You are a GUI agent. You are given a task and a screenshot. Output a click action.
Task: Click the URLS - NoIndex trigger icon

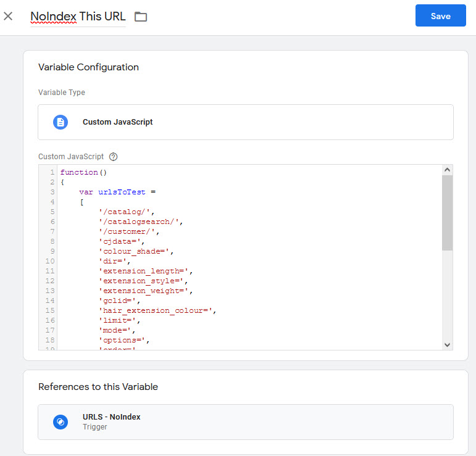click(x=60, y=421)
